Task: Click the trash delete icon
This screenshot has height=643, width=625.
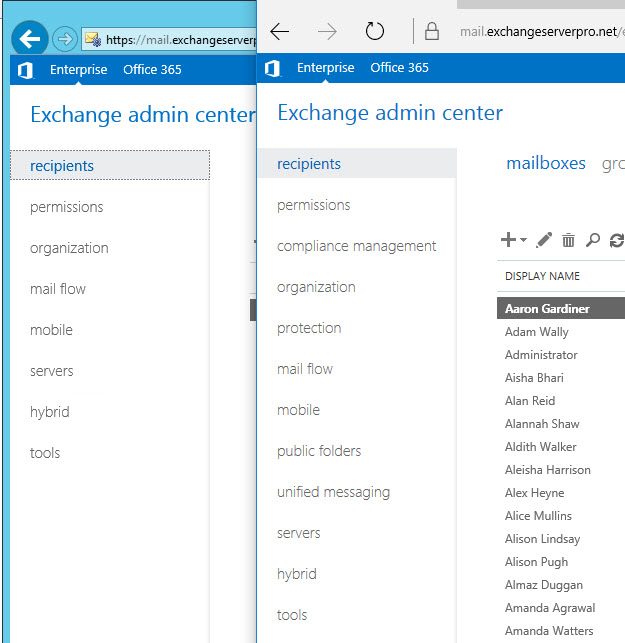Action: (x=568, y=240)
